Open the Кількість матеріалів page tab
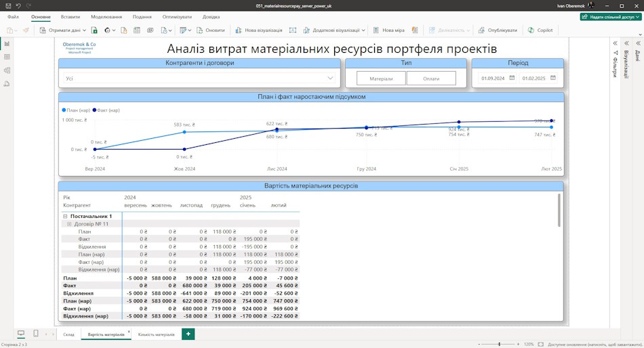The height and width of the screenshot is (348, 644). coord(157,334)
